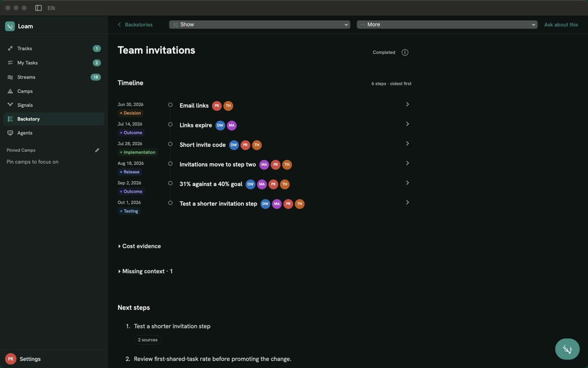Expand the Links expire step chevron
This screenshot has width=588, height=368.
(407, 124)
